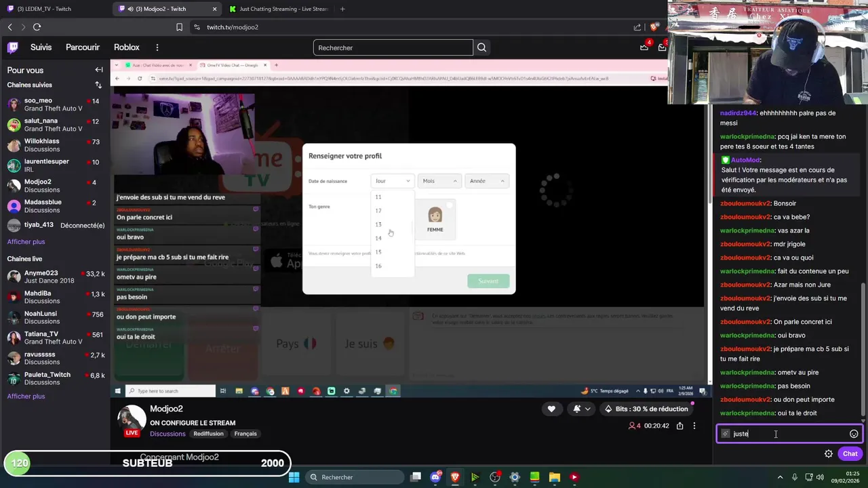
Task: Open Roblox in the Twitch nav
Action: (127, 47)
